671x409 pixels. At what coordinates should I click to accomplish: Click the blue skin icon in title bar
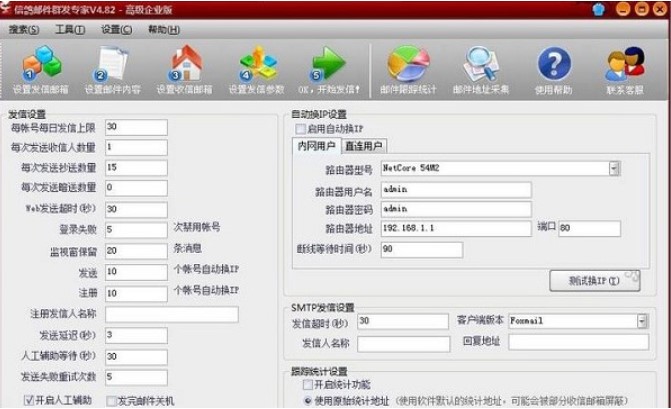pos(599,9)
